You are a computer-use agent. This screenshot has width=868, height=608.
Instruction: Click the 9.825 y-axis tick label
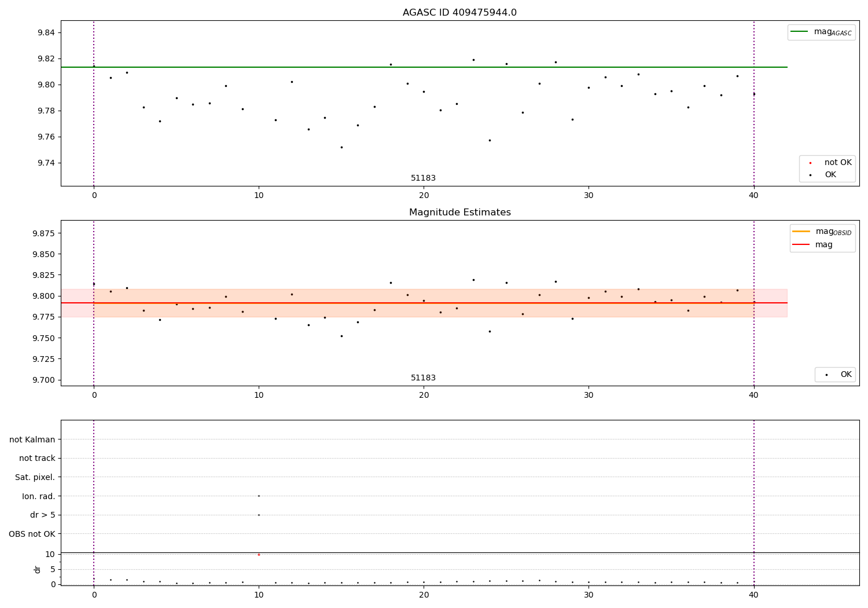click(44, 276)
